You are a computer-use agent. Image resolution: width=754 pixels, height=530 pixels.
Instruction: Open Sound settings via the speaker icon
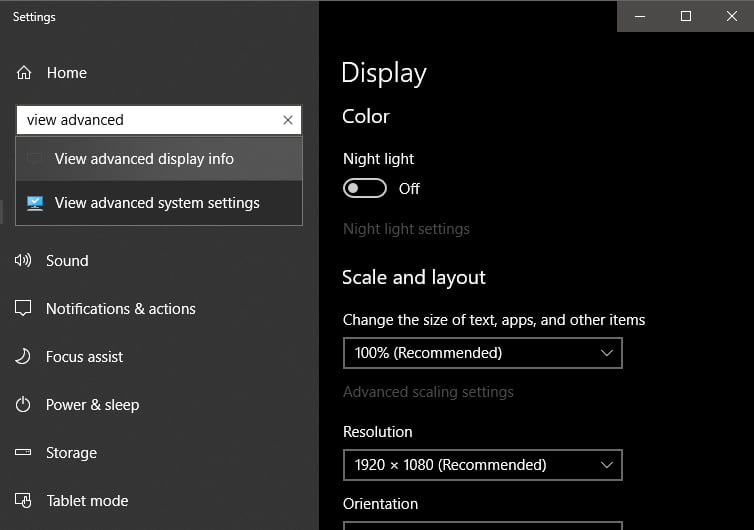tap(23, 261)
